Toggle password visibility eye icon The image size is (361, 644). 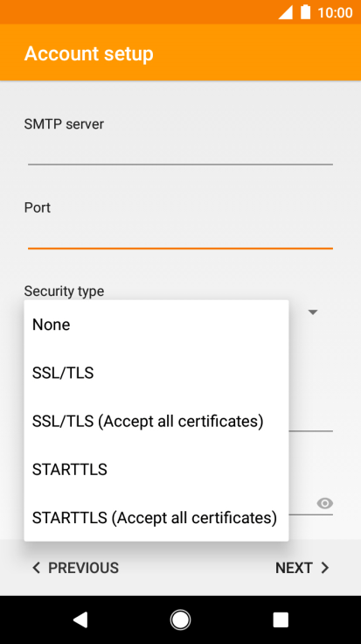tap(324, 503)
